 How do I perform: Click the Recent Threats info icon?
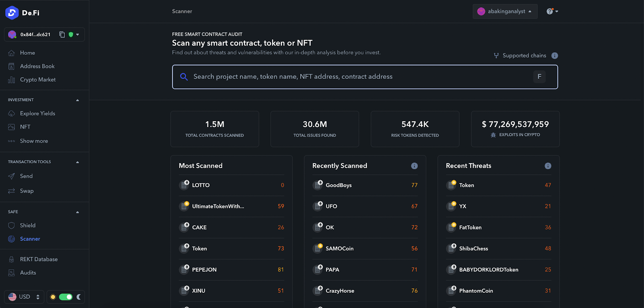(548, 166)
